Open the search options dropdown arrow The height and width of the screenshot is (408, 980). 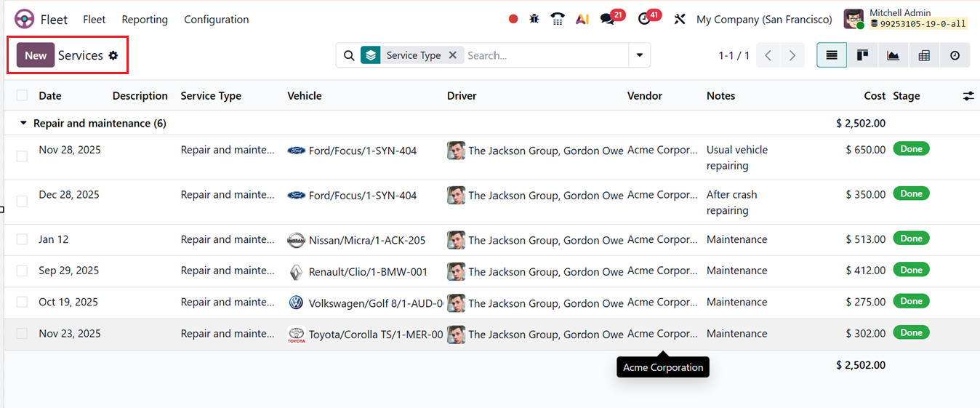(640, 55)
